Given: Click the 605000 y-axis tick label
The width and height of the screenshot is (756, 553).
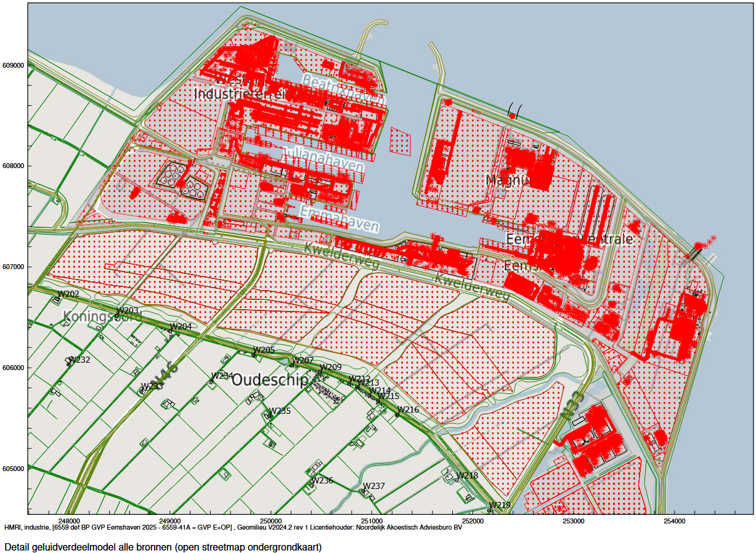Looking at the screenshot, I should pos(14,469).
